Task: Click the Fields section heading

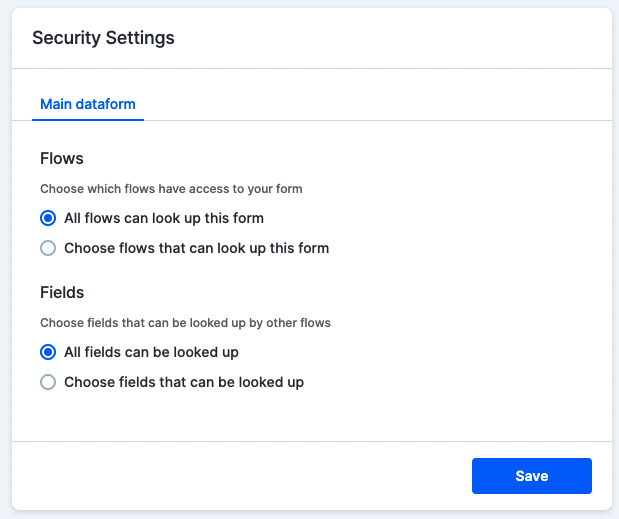Action: click(62, 293)
